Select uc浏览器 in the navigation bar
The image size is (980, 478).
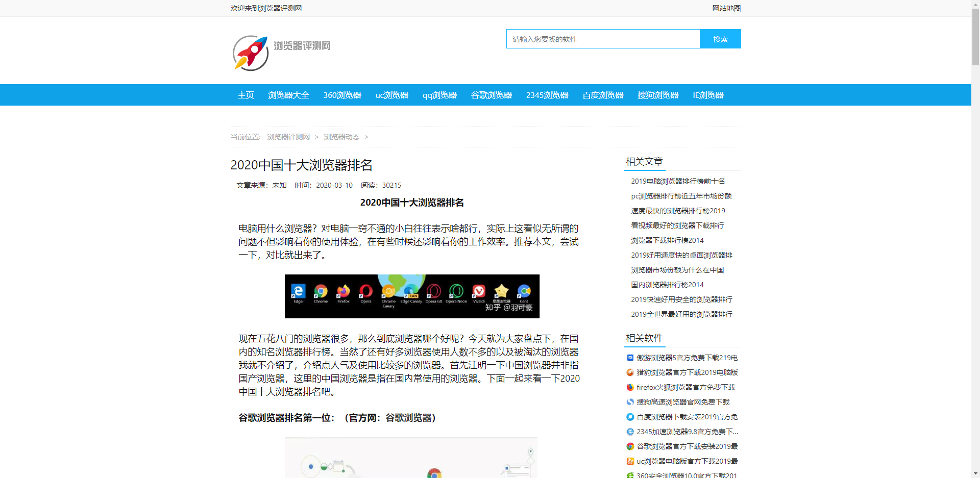click(391, 95)
